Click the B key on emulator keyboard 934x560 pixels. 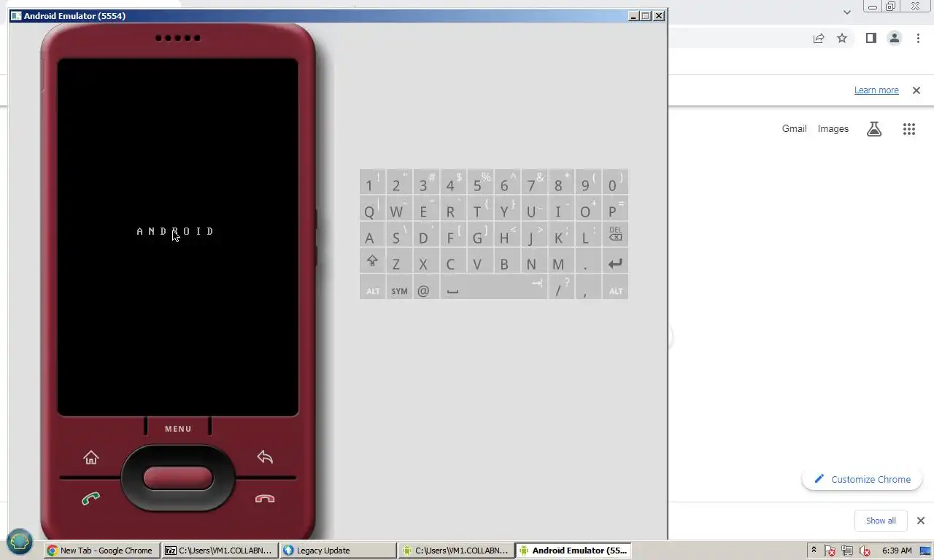[x=507, y=262]
